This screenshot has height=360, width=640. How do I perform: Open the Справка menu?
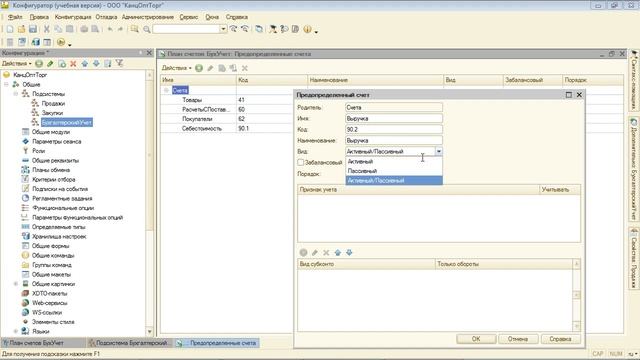tap(237, 17)
